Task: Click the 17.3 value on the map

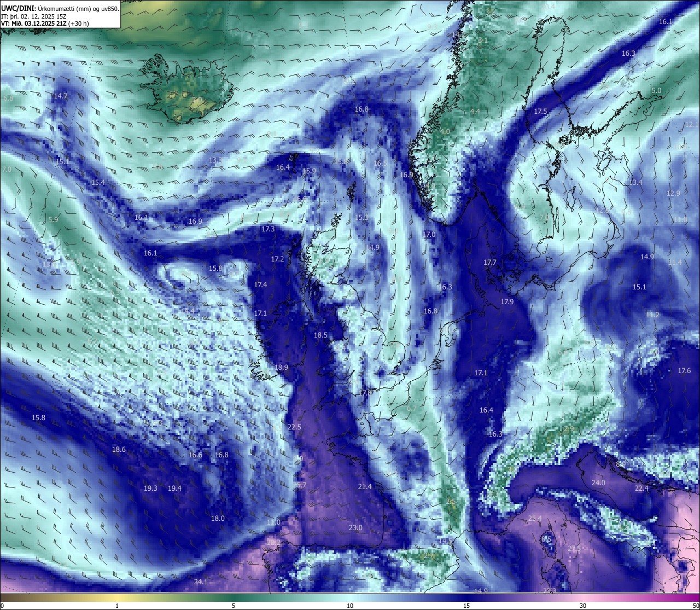Action: [268, 229]
